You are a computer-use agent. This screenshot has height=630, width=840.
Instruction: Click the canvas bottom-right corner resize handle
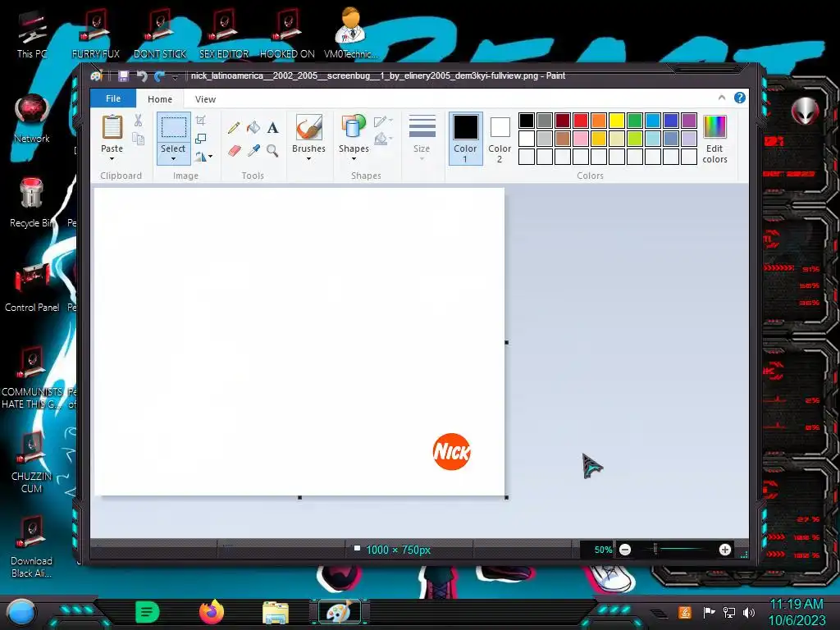(x=507, y=498)
